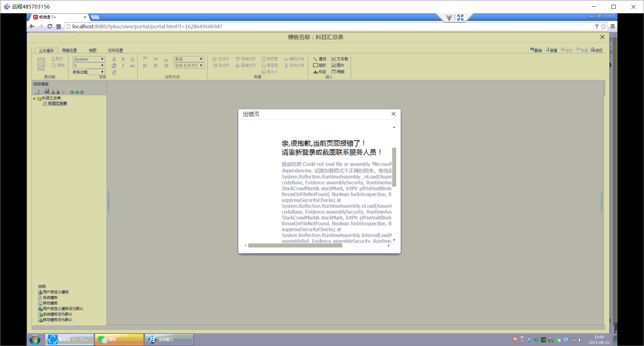Click the 新建 new button
Screen dimensions: 644x346
(551, 50)
